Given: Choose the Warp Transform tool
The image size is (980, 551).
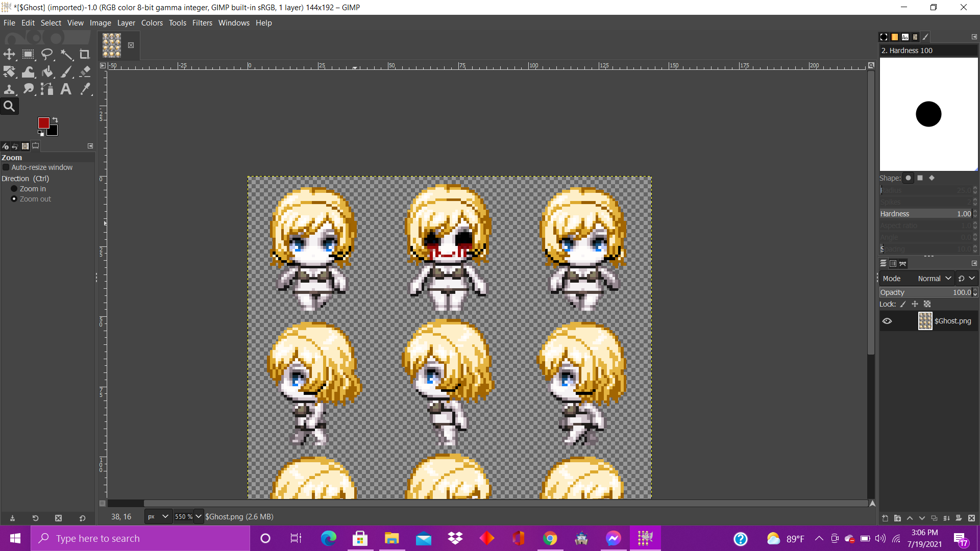Looking at the screenshot, I should 28,72.
